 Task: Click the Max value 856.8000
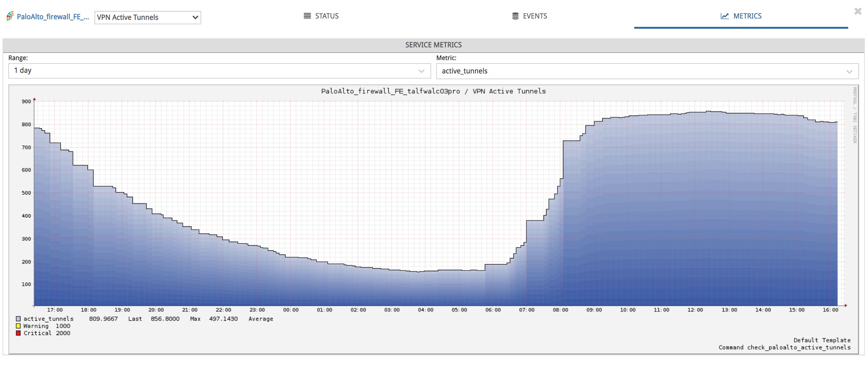[165, 318]
